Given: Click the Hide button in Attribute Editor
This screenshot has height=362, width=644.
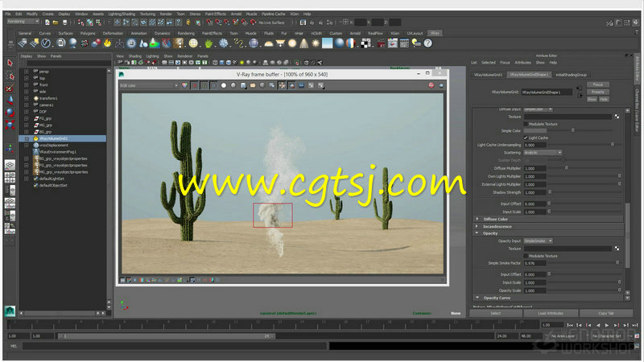Looking at the screenshot, I should (x=603, y=99).
